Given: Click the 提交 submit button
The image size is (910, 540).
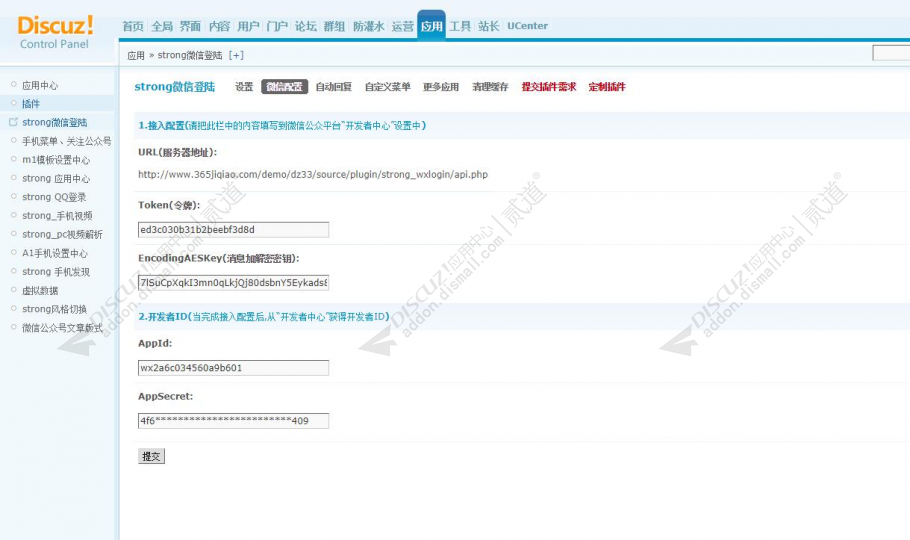Looking at the screenshot, I should (151, 456).
